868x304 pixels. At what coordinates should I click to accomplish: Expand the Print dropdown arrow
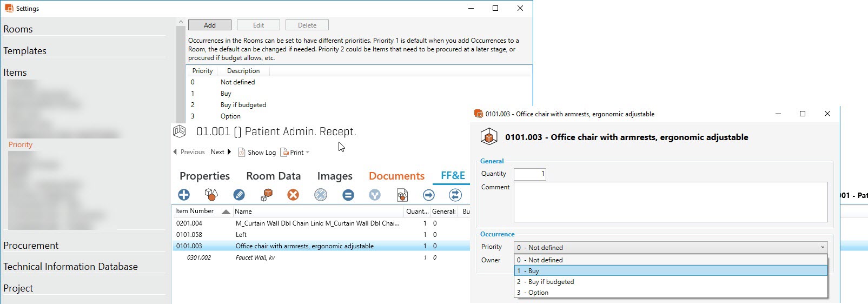(308, 153)
